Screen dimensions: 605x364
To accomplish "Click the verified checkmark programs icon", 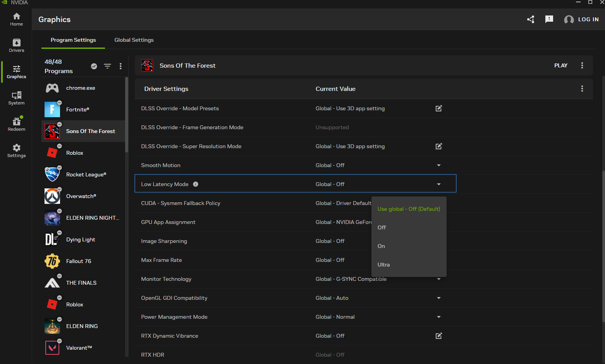I will tap(94, 66).
